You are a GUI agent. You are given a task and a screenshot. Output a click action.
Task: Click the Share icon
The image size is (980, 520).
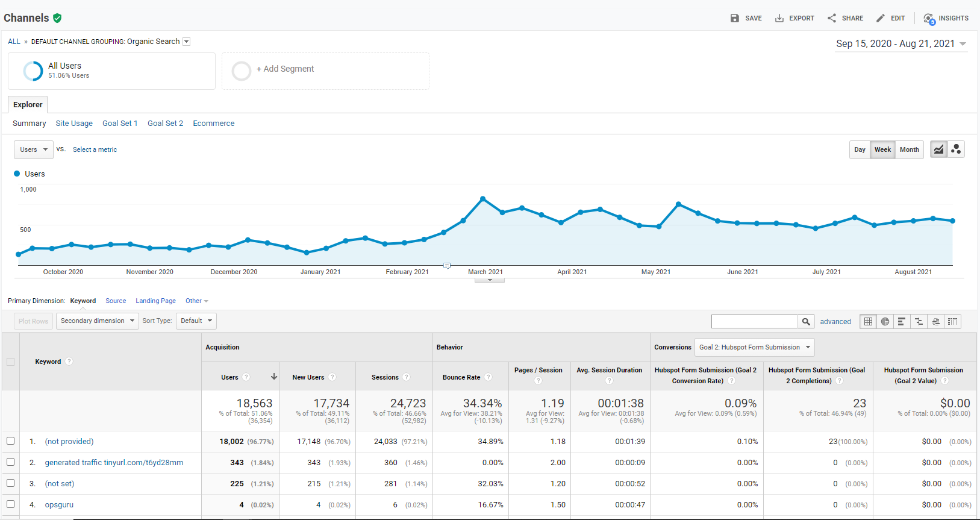pos(832,18)
